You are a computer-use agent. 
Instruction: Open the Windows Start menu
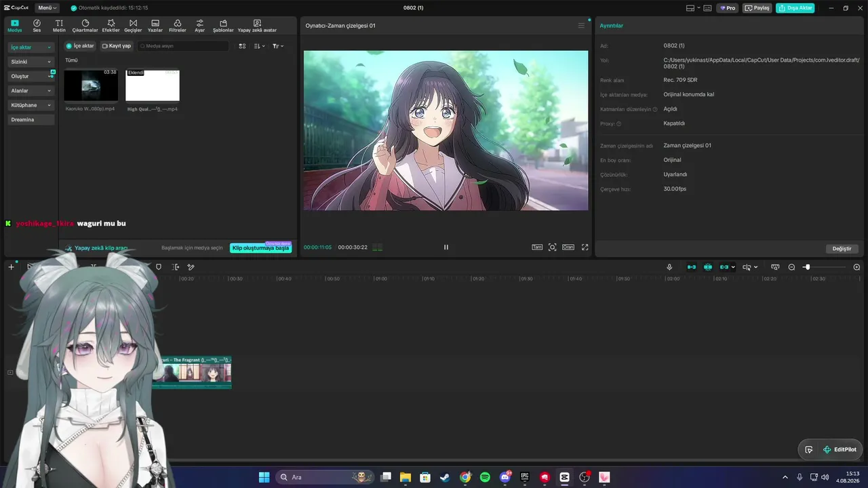pos(264,477)
